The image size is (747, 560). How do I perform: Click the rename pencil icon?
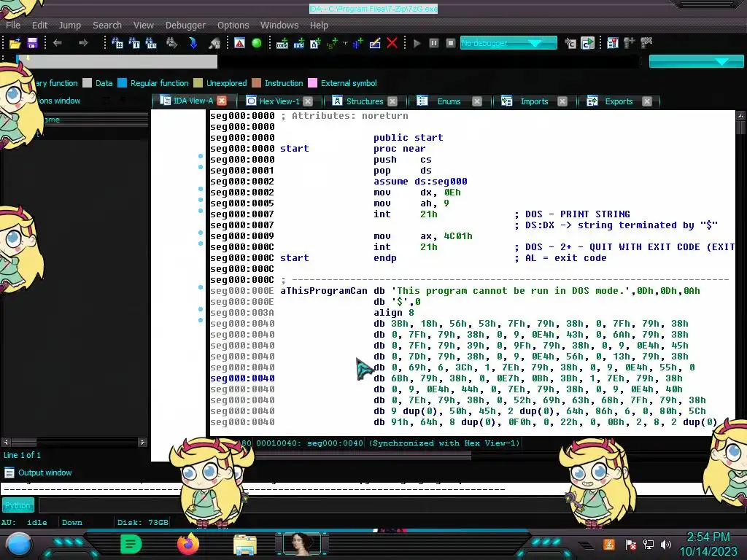pyautogui.click(x=375, y=43)
